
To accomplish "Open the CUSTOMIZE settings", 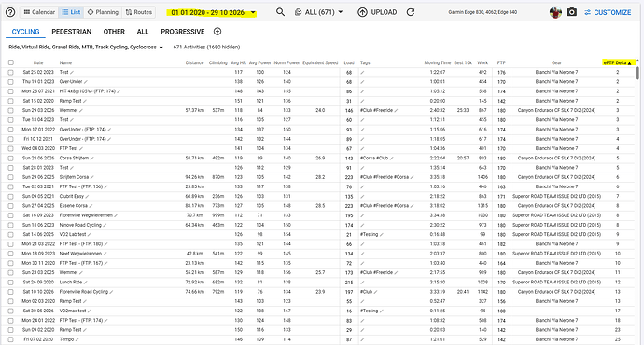I will [608, 12].
